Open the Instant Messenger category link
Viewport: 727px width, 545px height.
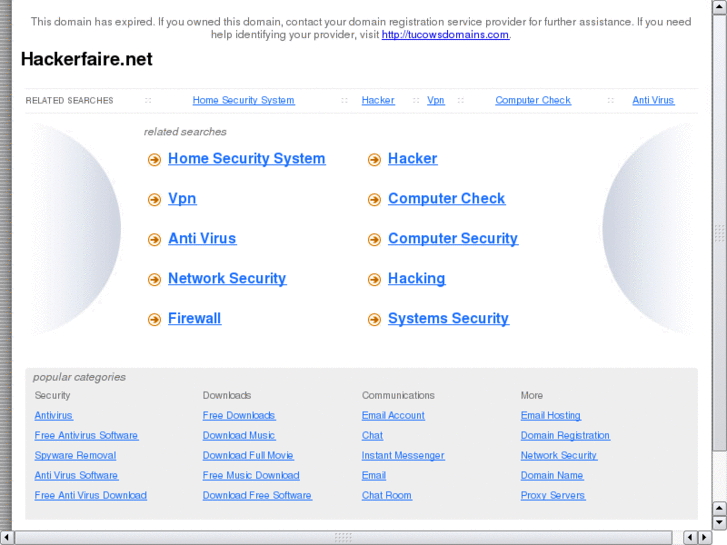403,456
